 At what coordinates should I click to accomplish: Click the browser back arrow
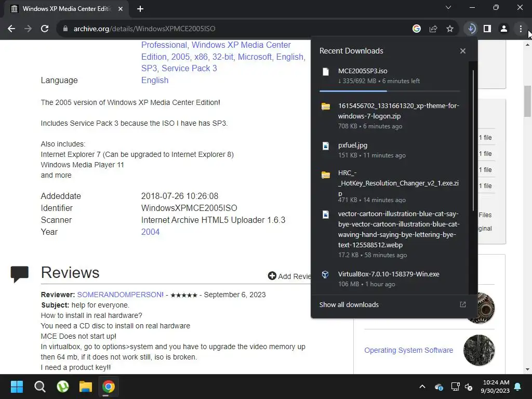(x=11, y=29)
